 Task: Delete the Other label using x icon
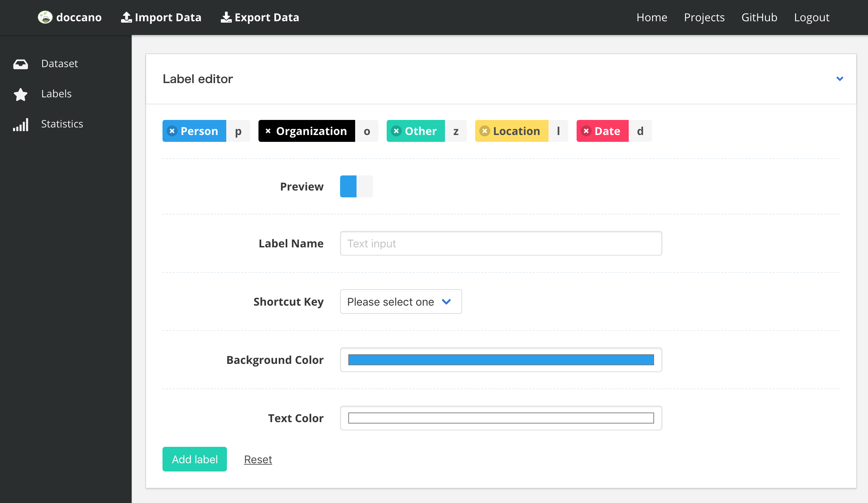point(396,131)
